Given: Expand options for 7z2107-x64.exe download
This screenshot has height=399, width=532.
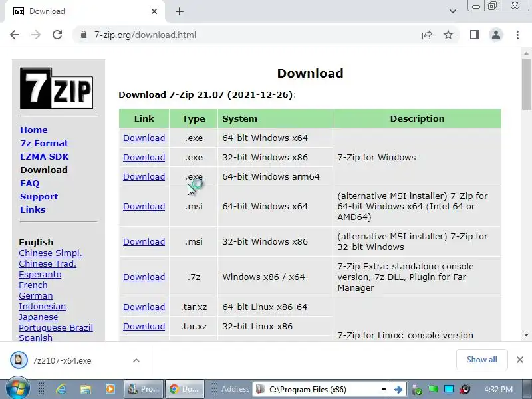Looking at the screenshot, I should 136,360.
